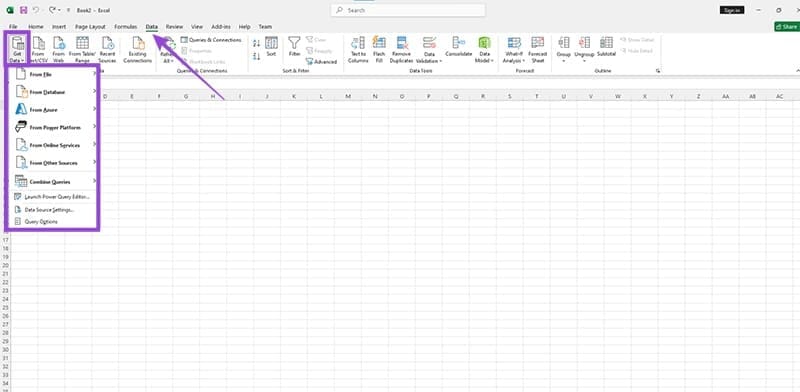Launch Power Query Editor
The height and width of the screenshot is (392, 800).
tap(52, 197)
